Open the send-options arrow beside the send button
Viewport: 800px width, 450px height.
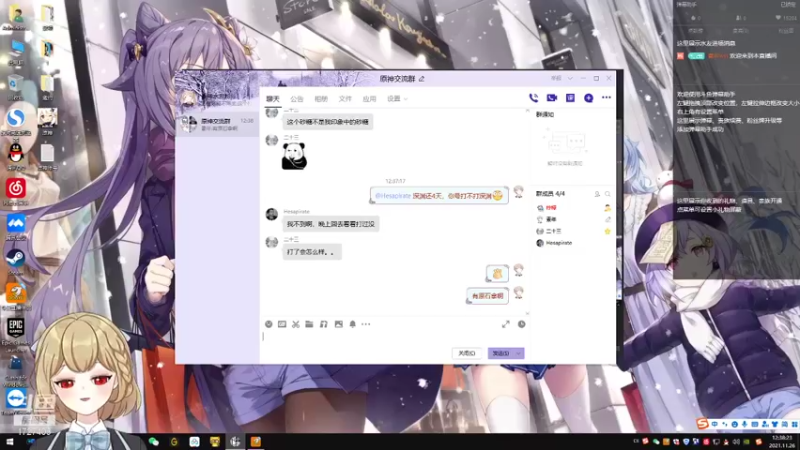519,353
